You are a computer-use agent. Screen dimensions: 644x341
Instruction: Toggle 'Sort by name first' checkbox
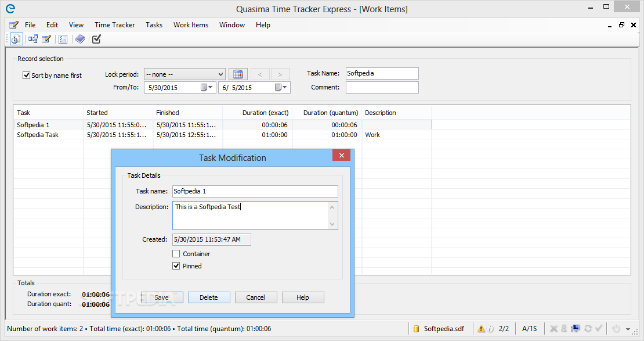point(26,76)
